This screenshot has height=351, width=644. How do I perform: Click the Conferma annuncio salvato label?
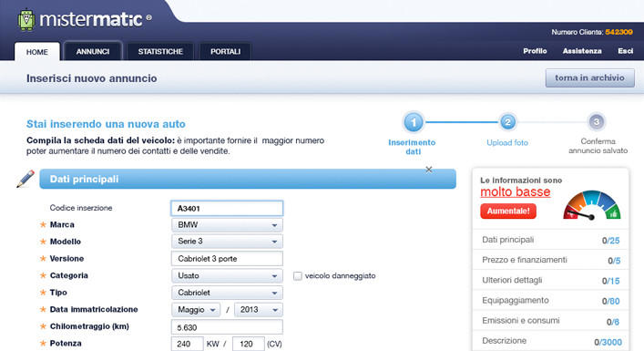(x=598, y=146)
